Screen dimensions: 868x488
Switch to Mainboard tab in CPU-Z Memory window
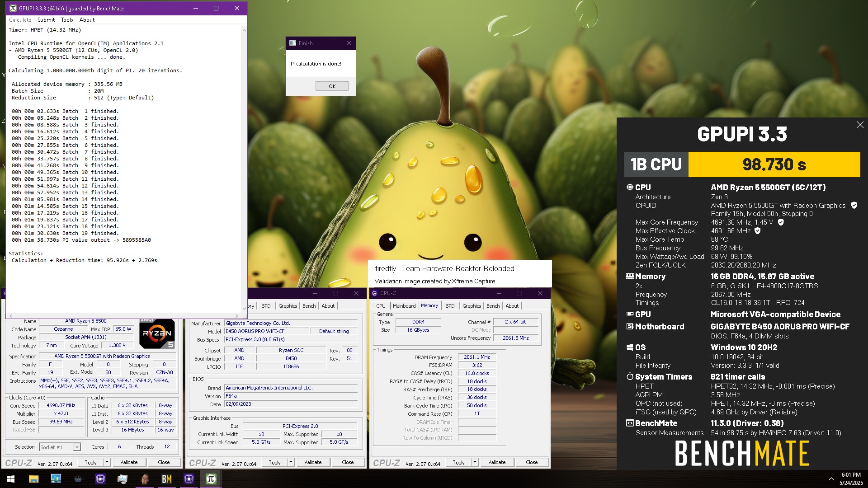pos(404,306)
